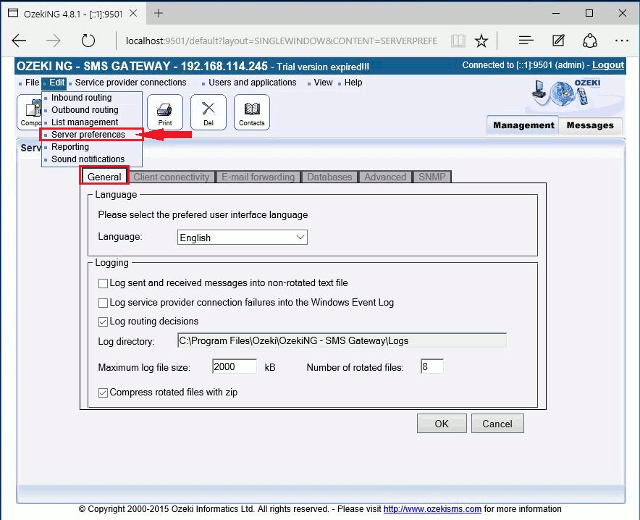Image resolution: width=640 pixels, height=520 pixels.
Task: Click the Log directory path field
Action: click(x=342, y=340)
